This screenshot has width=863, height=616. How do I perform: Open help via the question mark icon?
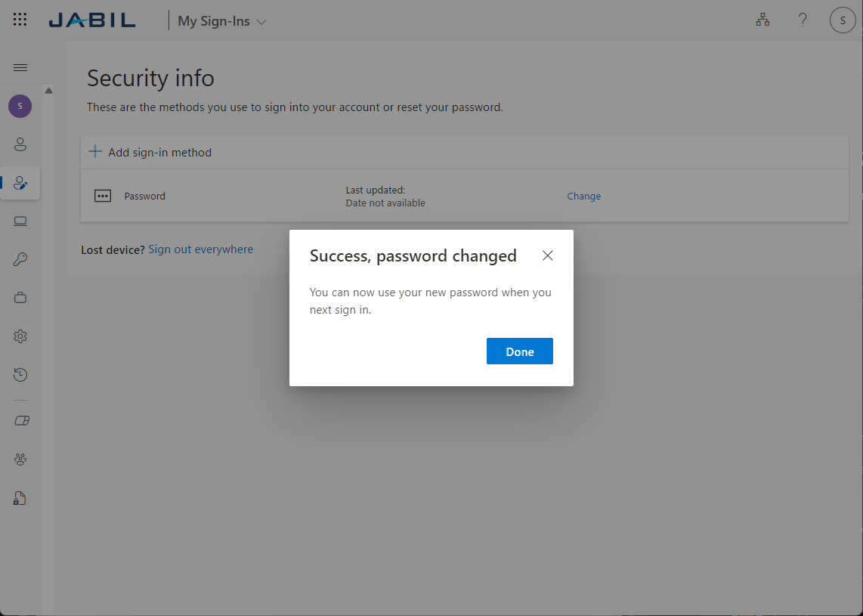coord(803,20)
